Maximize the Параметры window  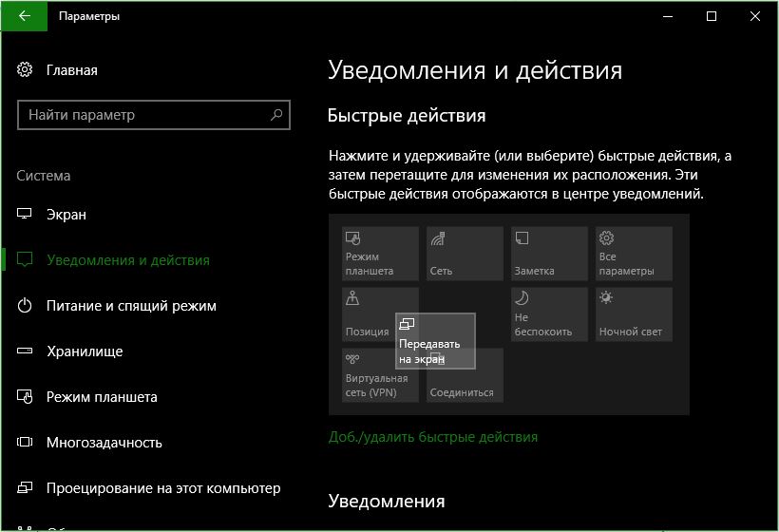click(712, 16)
